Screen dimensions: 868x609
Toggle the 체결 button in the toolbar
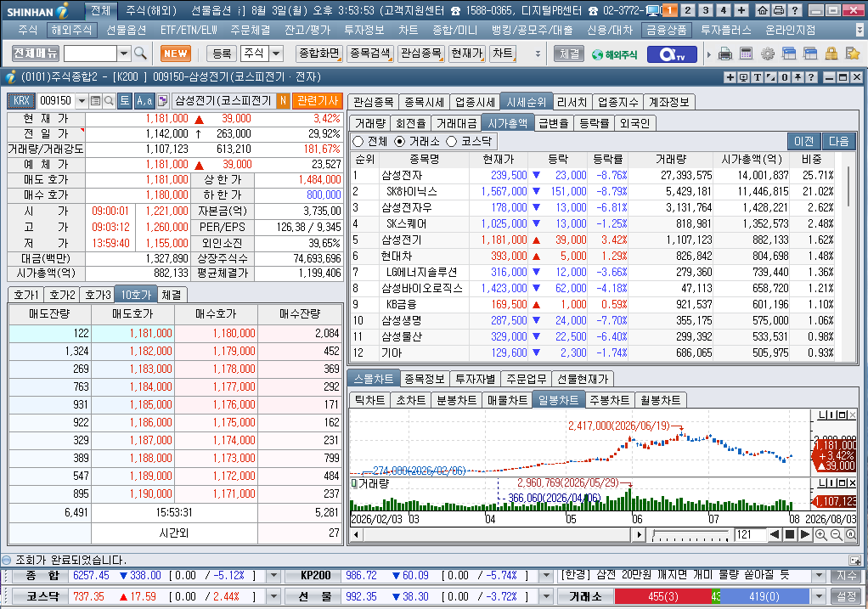pos(570,54)
